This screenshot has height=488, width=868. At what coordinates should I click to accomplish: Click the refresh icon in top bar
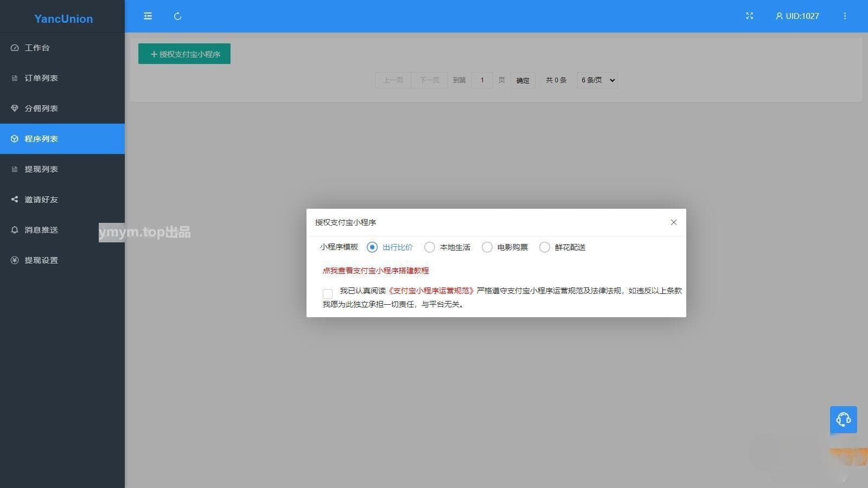point(177,16)
